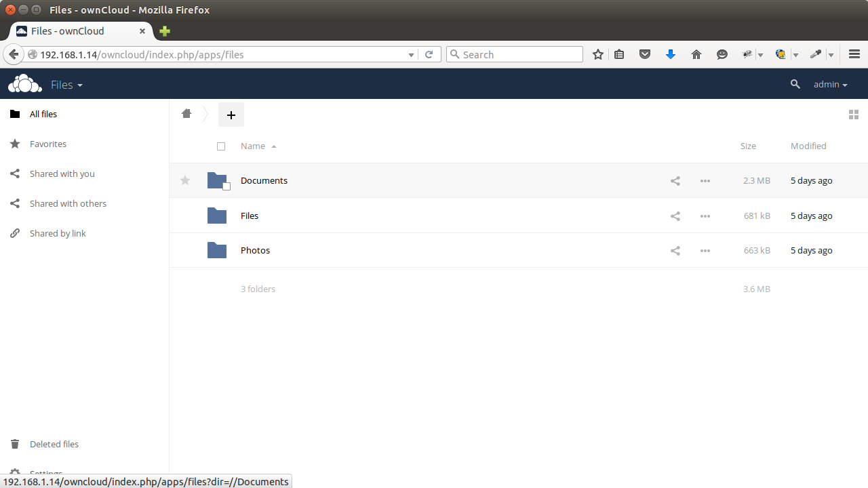868x488 pixels.
Task: Click the New file plus button
Action: [231, 115]
